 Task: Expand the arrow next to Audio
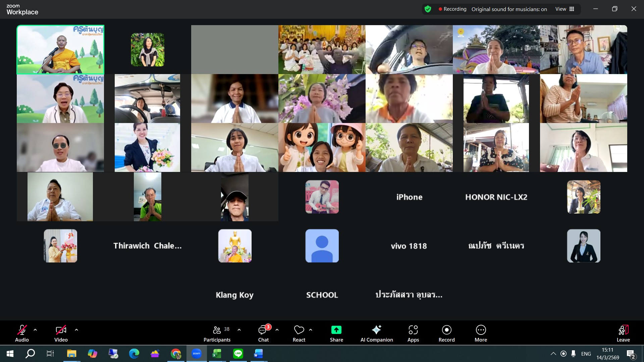pos(35,330)
